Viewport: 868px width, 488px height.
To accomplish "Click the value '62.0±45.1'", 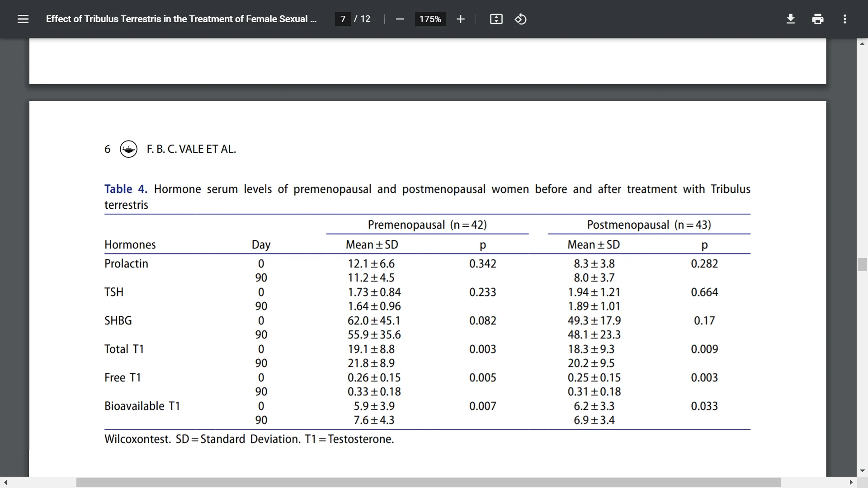I will tap(374, 320).
